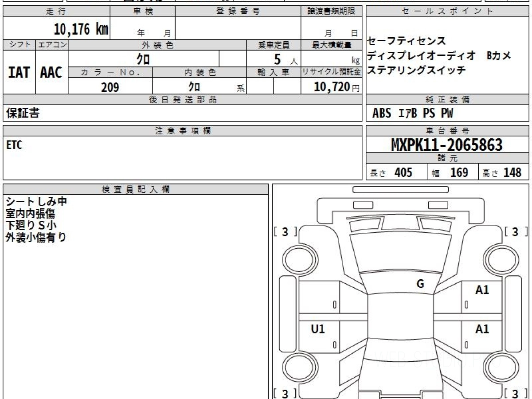Click the 登録番号 header cell

(x=238, y=12)
